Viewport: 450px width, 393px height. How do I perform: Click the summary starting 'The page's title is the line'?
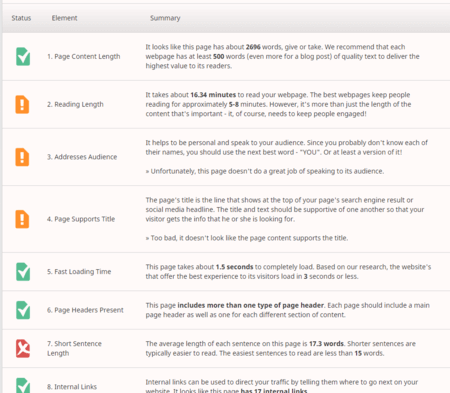[x=285, y=219]
